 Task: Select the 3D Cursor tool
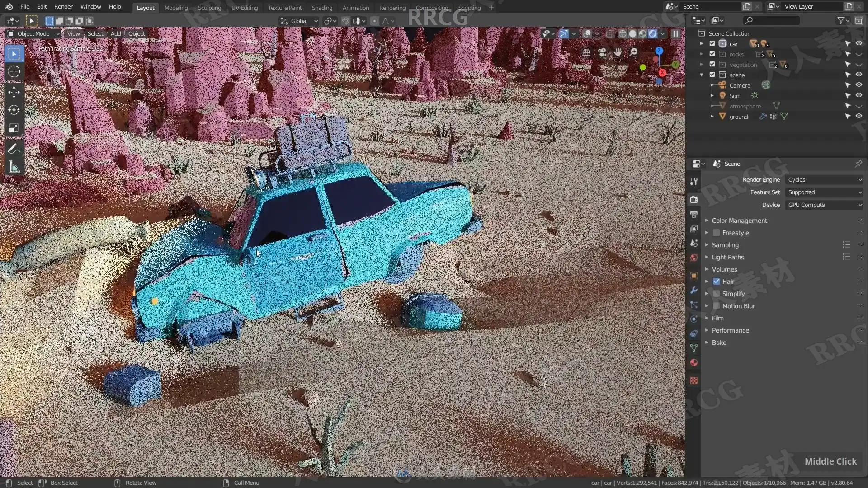click(14, 71)
